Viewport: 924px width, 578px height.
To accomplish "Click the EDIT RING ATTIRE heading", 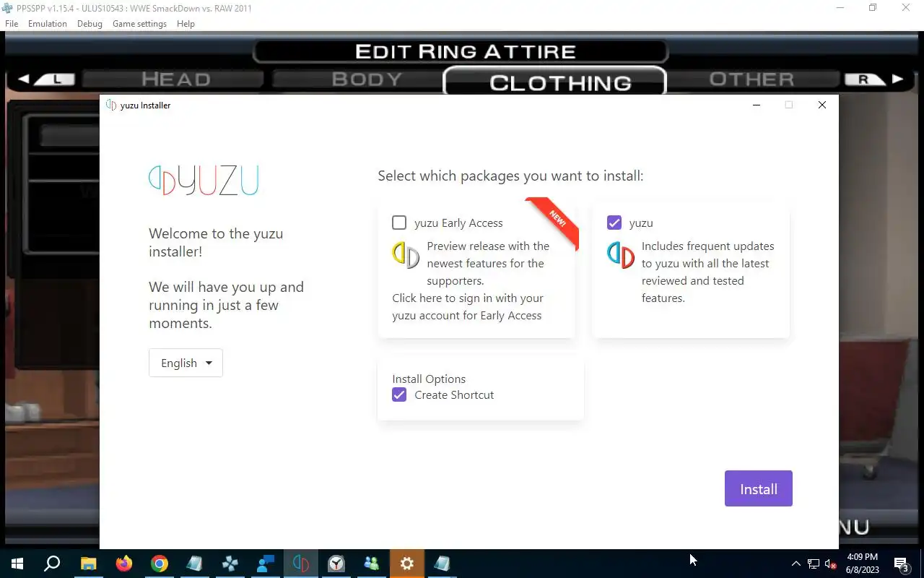I will coord(466,51).
